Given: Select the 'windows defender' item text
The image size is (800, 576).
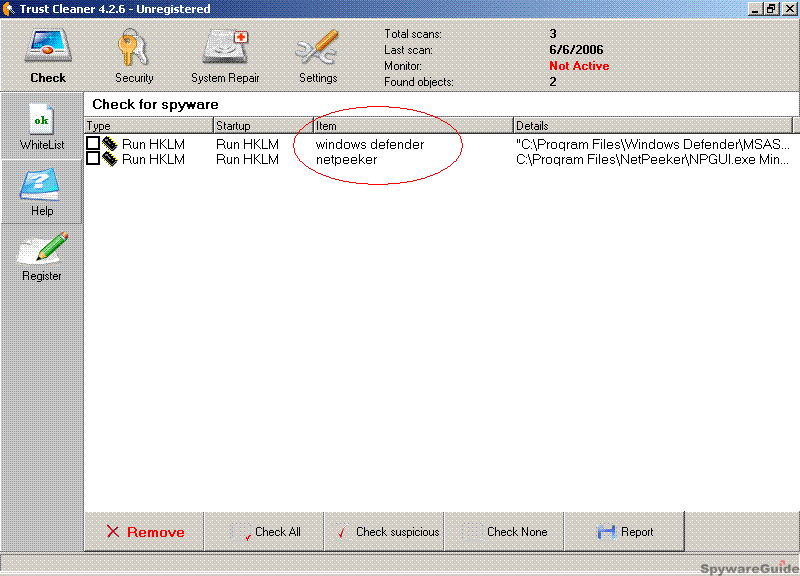Looking at the screenshot, I should click(370, 144).
